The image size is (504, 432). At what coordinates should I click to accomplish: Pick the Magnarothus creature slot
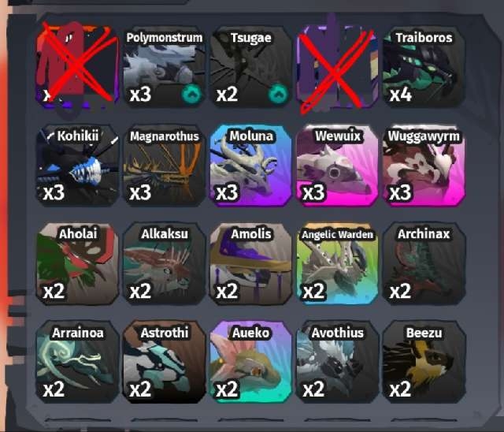pyautogui.click(x=164, y=166)
